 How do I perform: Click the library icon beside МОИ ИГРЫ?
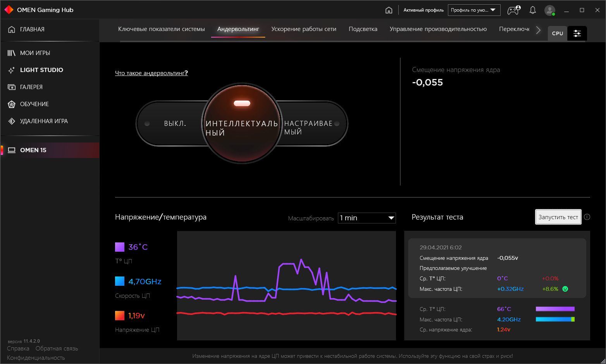pos(12,53)
